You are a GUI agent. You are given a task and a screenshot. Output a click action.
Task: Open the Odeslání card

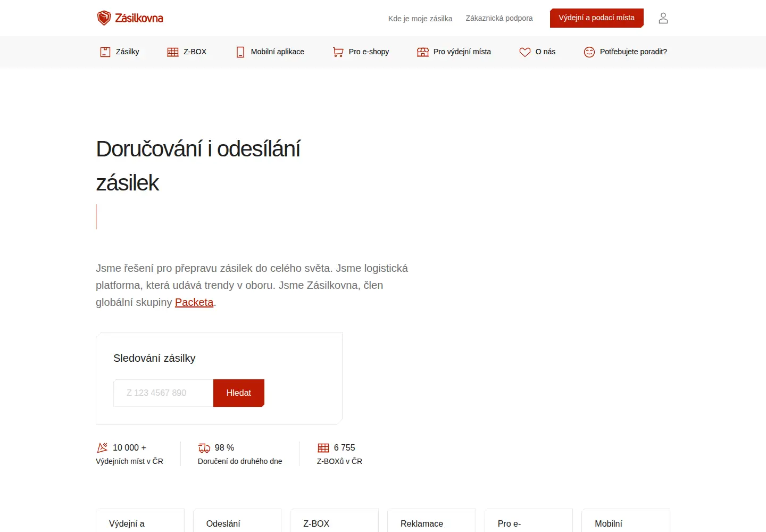[237, 521]
